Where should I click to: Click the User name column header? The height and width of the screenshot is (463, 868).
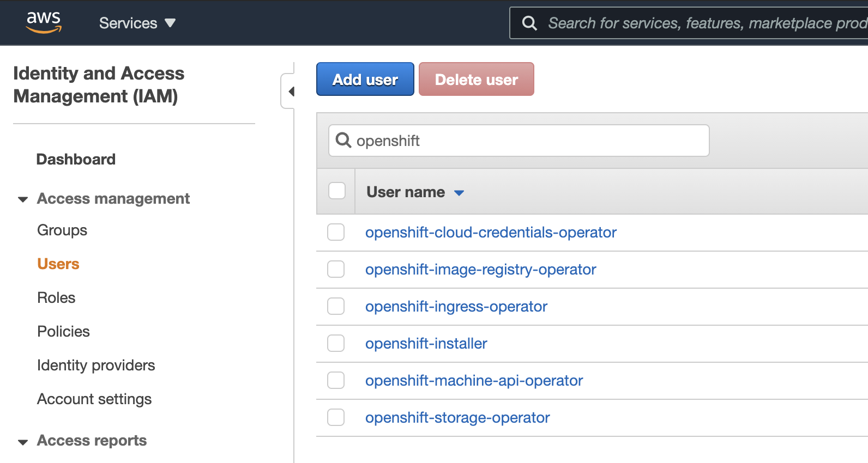click(x=406, y=192)
